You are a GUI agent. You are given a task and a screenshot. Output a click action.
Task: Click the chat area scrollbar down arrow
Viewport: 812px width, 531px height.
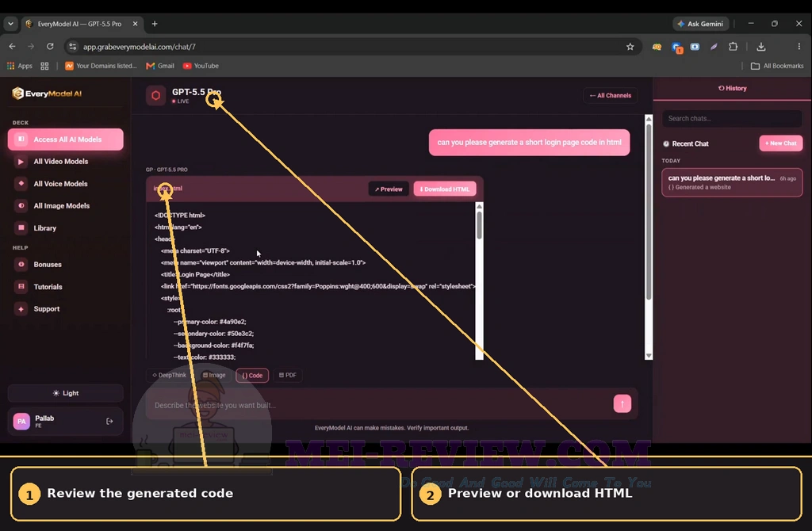pyautogui.click(x=649, y=356)
